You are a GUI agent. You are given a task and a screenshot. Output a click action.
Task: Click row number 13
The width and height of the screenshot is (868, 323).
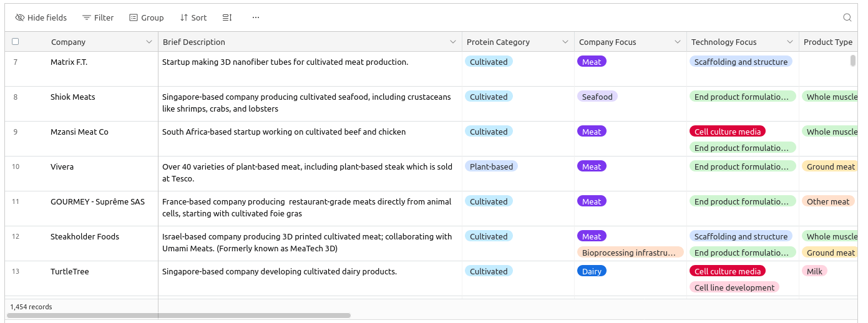16,271
